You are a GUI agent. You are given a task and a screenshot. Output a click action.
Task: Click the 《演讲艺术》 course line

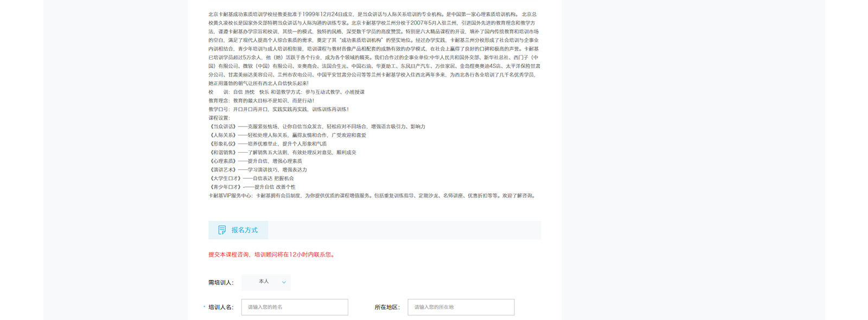coord(258,170)
